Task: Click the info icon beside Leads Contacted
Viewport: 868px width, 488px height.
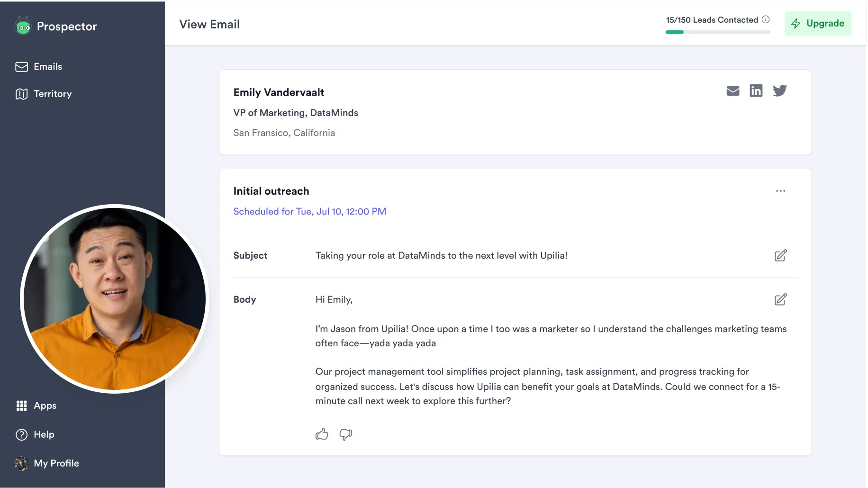Action: click(766, 19)
